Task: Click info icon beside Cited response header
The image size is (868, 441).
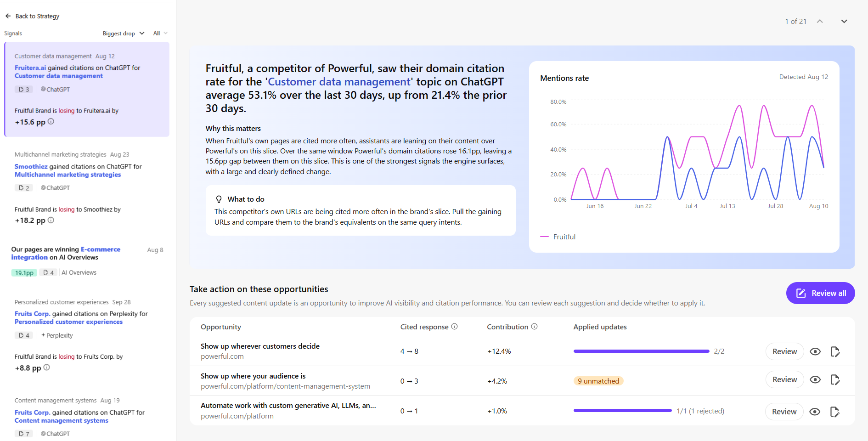Action: [455, 327]
